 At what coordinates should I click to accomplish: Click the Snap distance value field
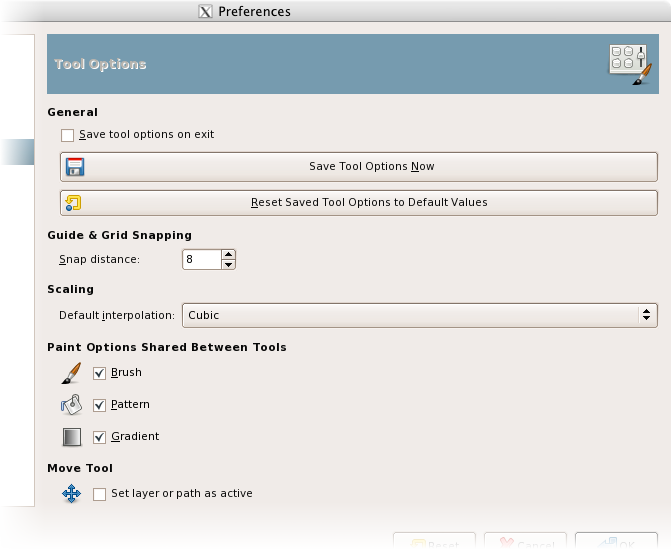pos(201,260)
